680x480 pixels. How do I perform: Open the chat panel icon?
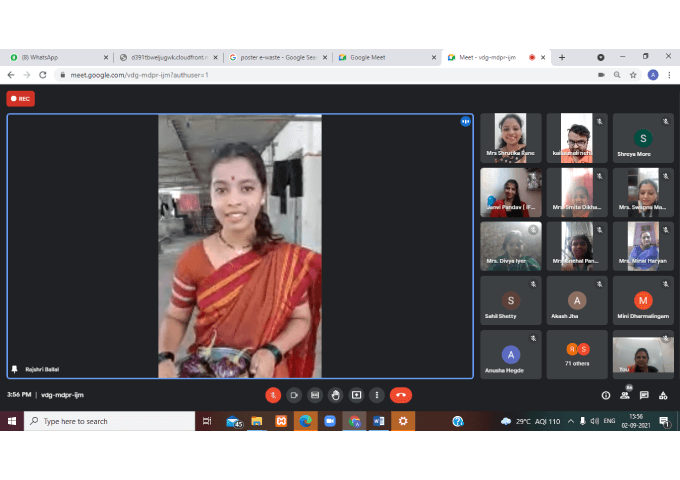pos(644,395)
